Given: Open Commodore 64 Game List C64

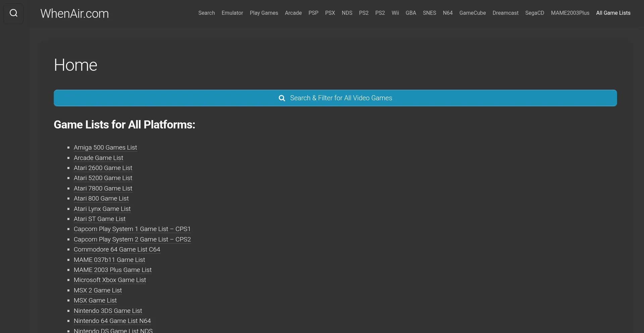Looking at the screenshot, I should 117,249.
